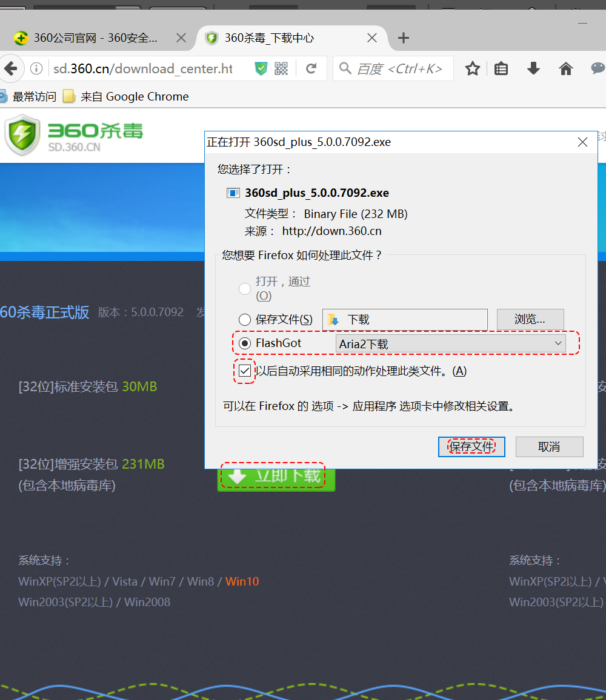Switch to the 360公司官网 tab

tap(94, 38)
